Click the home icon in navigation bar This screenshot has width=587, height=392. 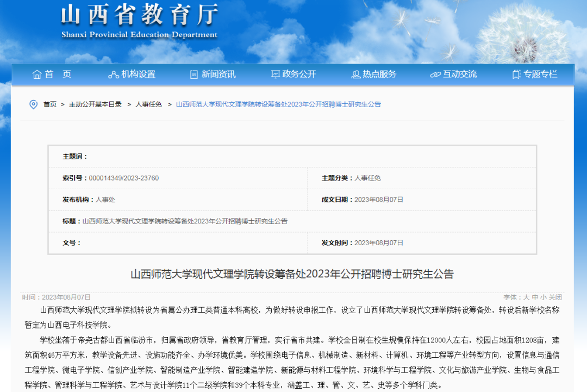(37, 74)
